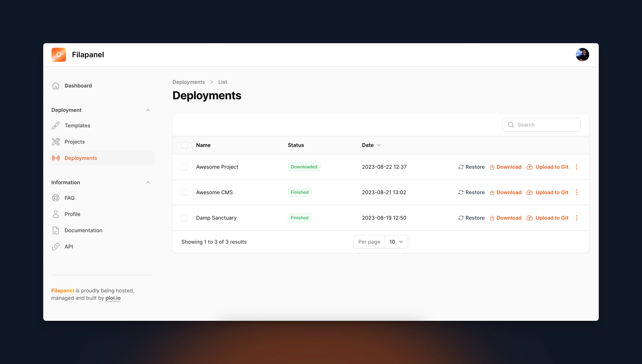Click the "Showing 1 to 3 of 3 results" text
Screen dimensions: 642x364
214,242
